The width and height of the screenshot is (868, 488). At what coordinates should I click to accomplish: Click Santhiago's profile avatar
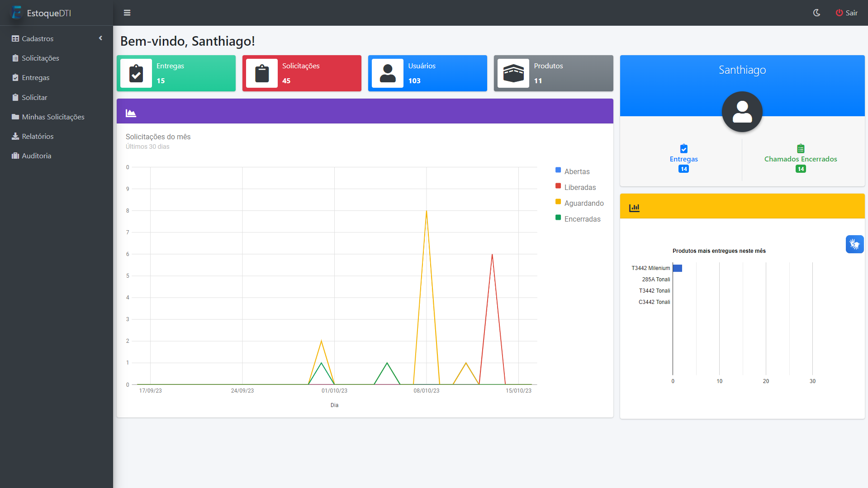click(x=742, y=112)
